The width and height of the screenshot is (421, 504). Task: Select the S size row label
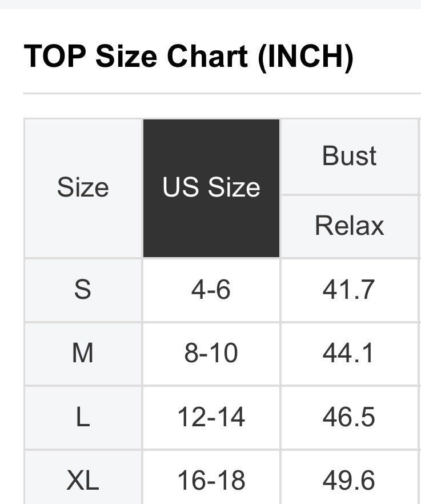click(83, 290)
